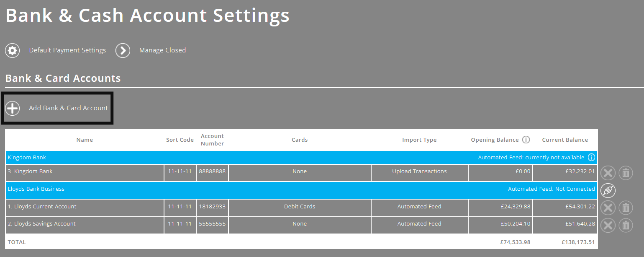
Task: Click the Lloyds Savings Account row
Action: pos(84,223)
